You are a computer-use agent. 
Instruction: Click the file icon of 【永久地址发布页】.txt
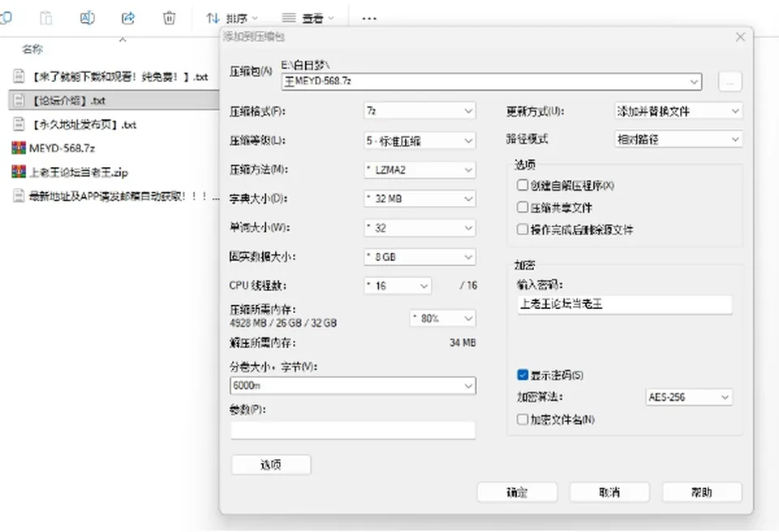click(x=19, y=124)
